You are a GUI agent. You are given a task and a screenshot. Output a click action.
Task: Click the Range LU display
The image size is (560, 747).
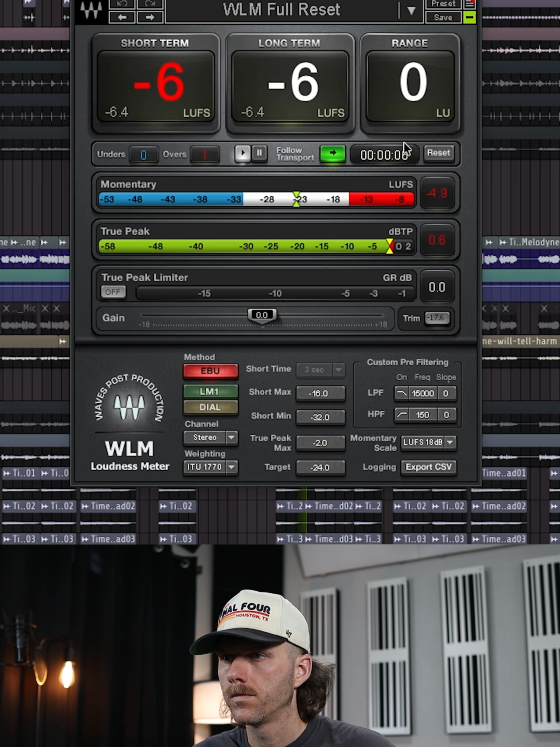click(410, 87)
